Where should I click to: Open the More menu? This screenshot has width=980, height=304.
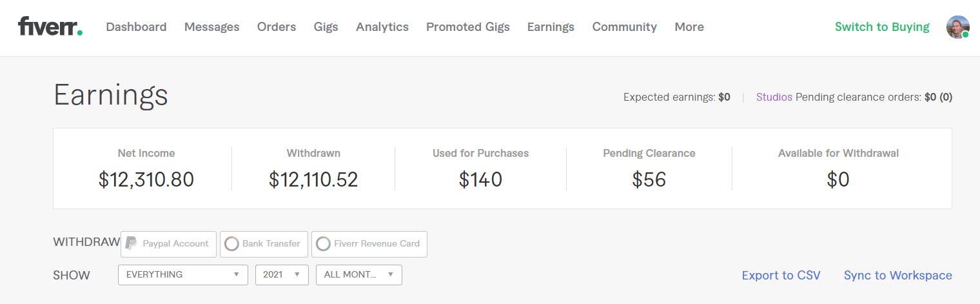pyautogui.click(x=689, y=27)
